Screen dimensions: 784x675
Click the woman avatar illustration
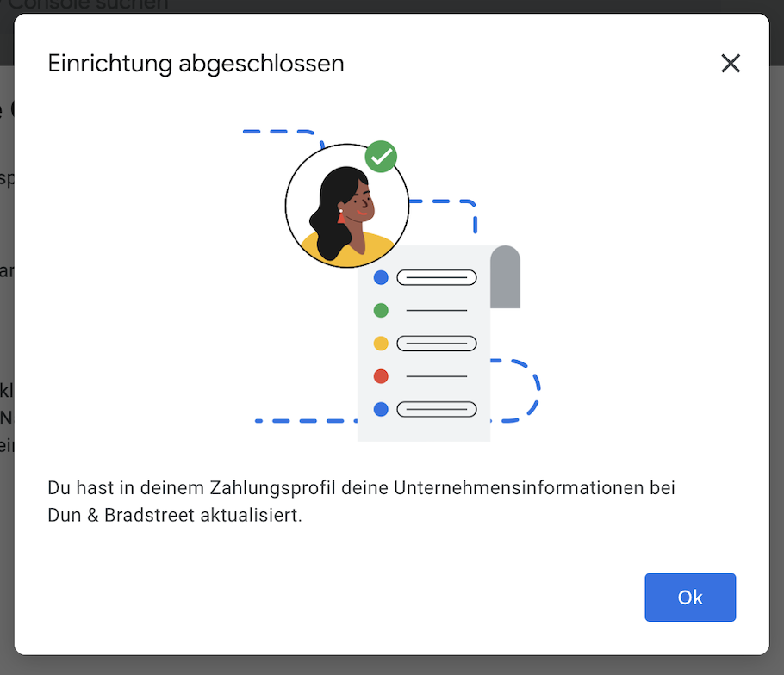(346, 207)
